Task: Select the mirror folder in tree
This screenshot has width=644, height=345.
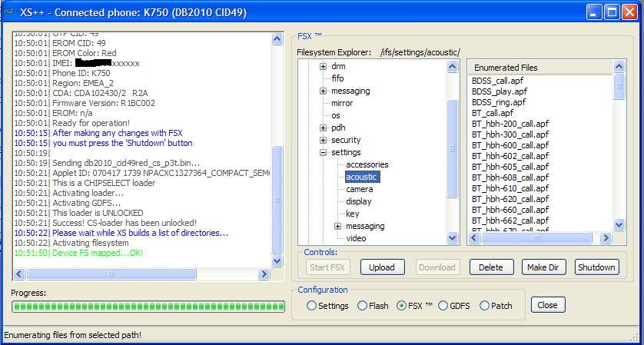Action: point(342,103)
